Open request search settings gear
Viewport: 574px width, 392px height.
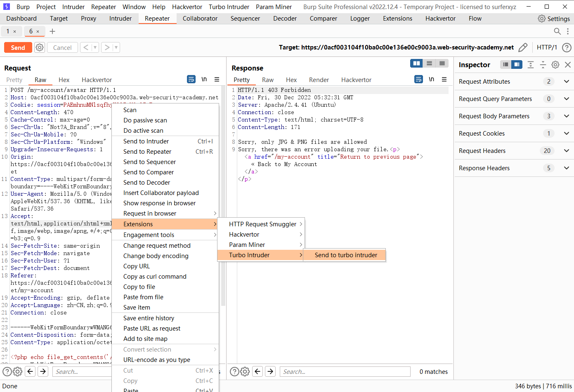point(17,371)
